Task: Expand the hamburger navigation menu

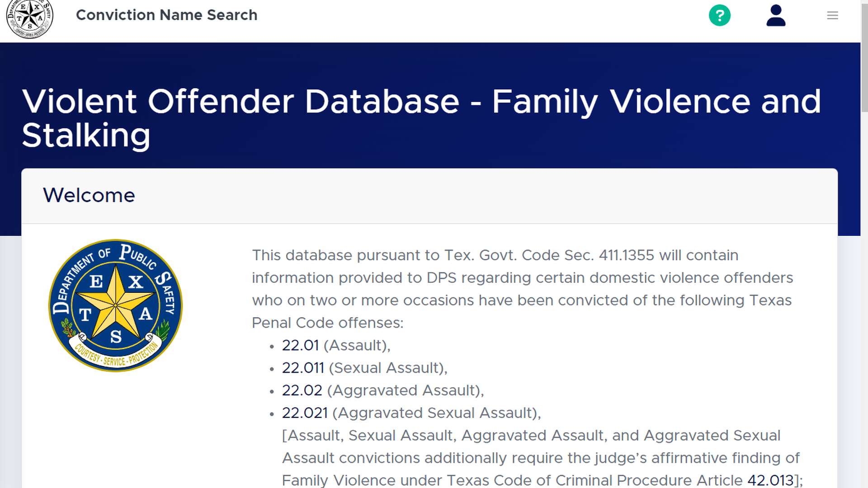Action: coord(832,16)
